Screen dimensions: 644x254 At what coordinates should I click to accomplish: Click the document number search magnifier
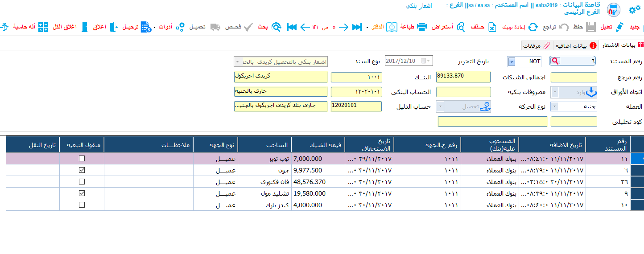pyautogui.click(x=556, y=61)
